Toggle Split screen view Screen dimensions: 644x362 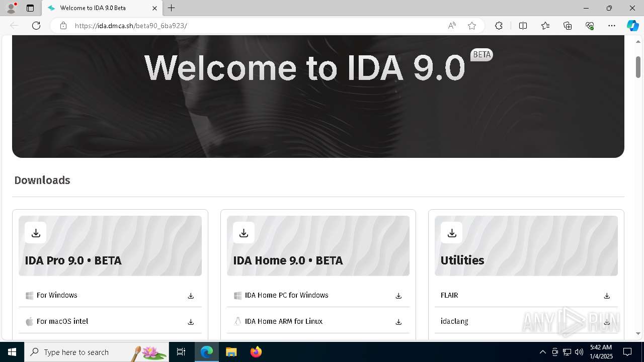point(523,26)
